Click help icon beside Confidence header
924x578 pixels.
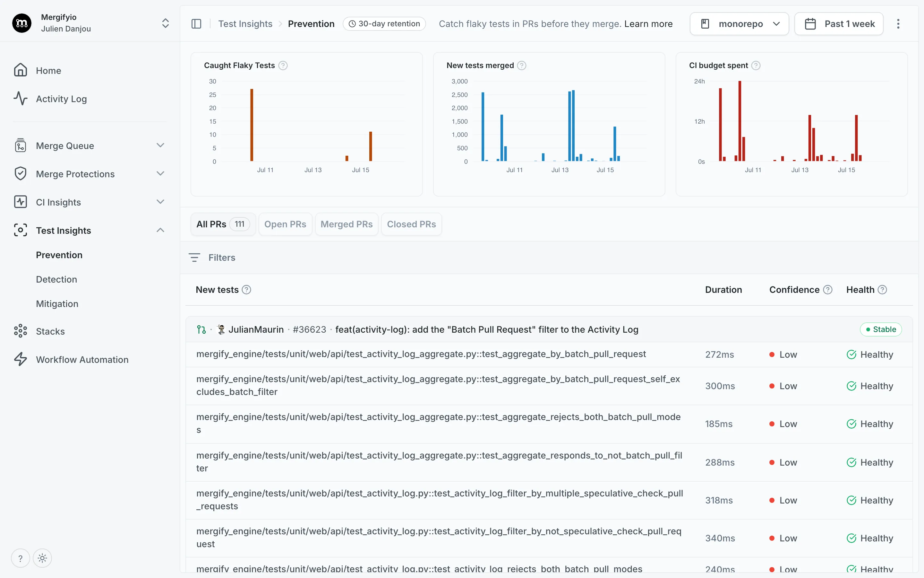(828, 290)
